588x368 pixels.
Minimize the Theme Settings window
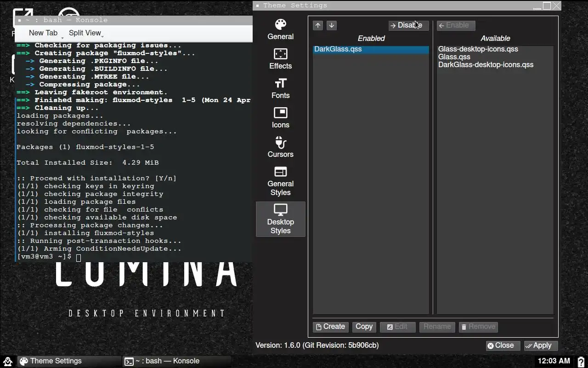click(x=537, y=6)
